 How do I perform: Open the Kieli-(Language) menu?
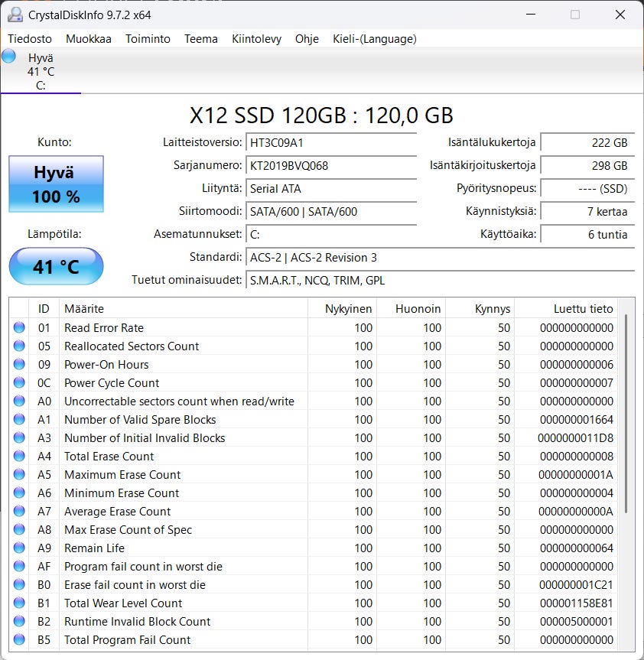click(374, 39)
